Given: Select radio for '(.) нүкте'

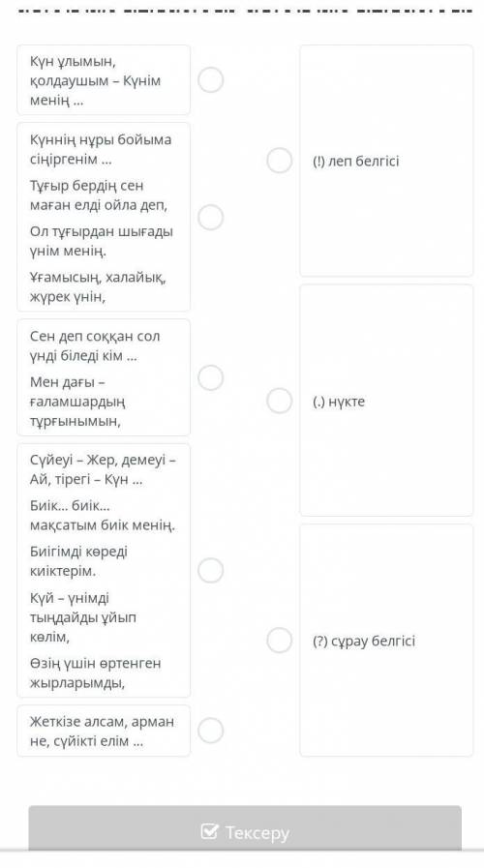Looking at the screenshot, I should point(280,401).
